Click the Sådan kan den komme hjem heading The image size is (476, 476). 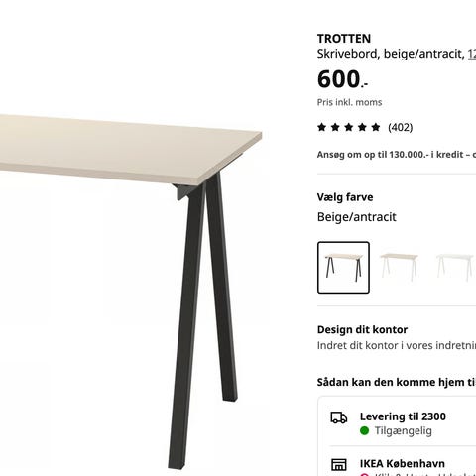pyautogui.click(x=397, y=382)
